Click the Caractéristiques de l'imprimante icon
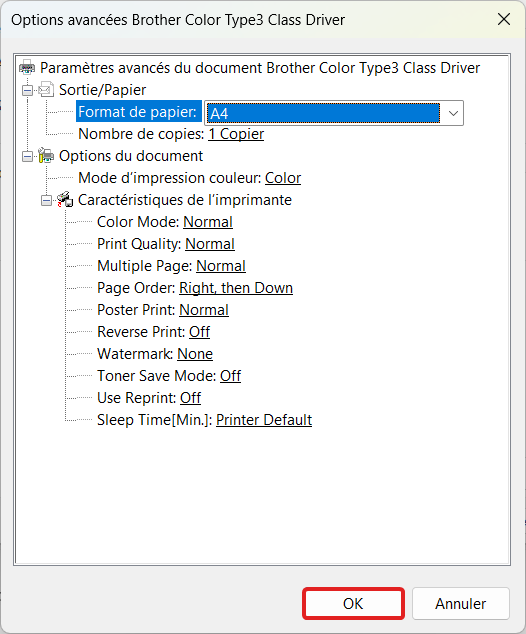Viewport: 526px width, 634px height. click(x=65, y=199)
